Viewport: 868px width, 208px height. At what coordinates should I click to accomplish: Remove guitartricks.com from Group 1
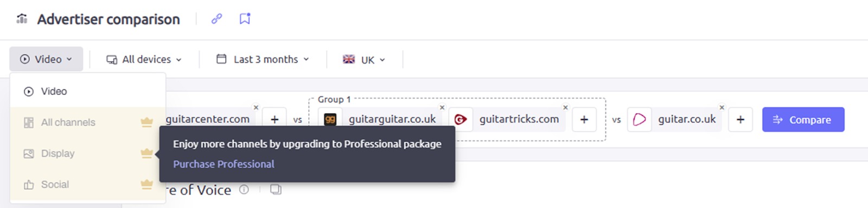click(565, 107)
